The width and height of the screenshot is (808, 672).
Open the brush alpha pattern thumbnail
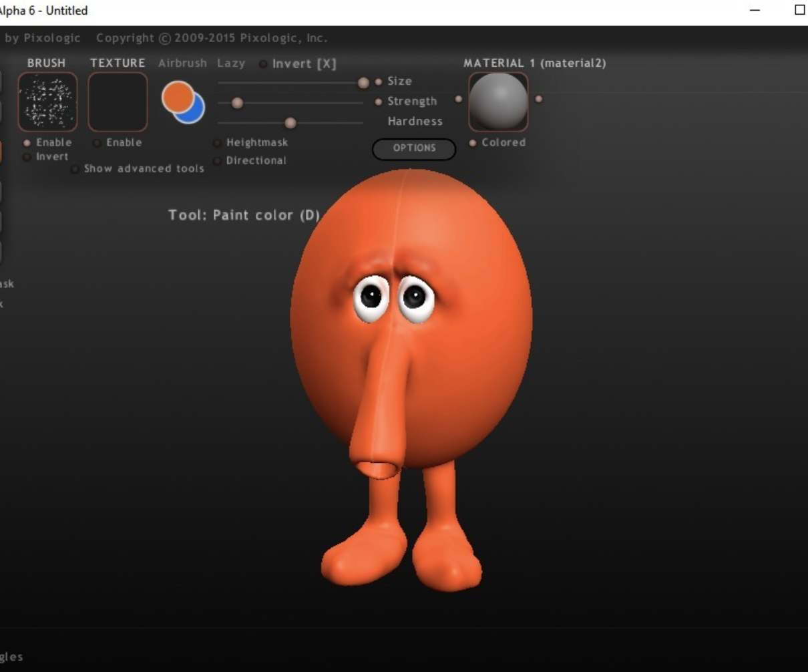(x=47, y=102)
